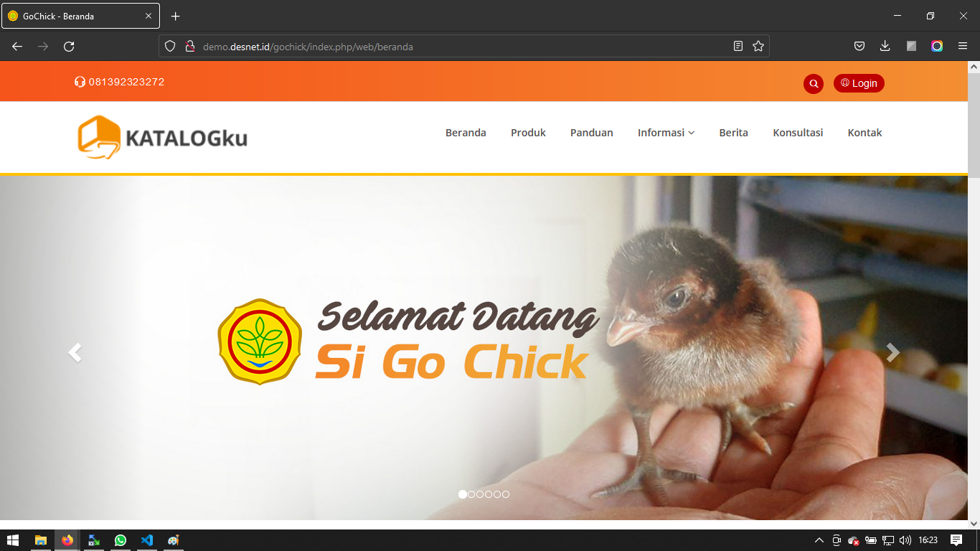Click the red search icon button

(814, 84)
